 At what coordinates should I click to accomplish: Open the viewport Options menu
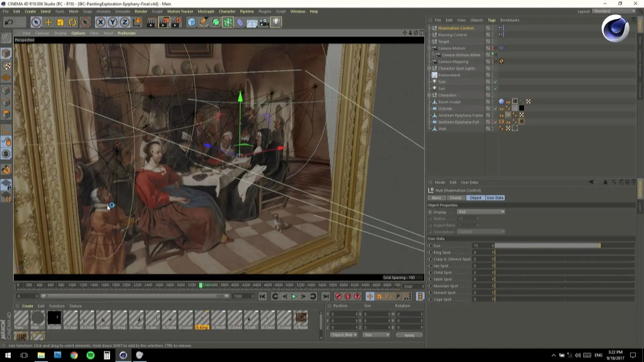78,33
